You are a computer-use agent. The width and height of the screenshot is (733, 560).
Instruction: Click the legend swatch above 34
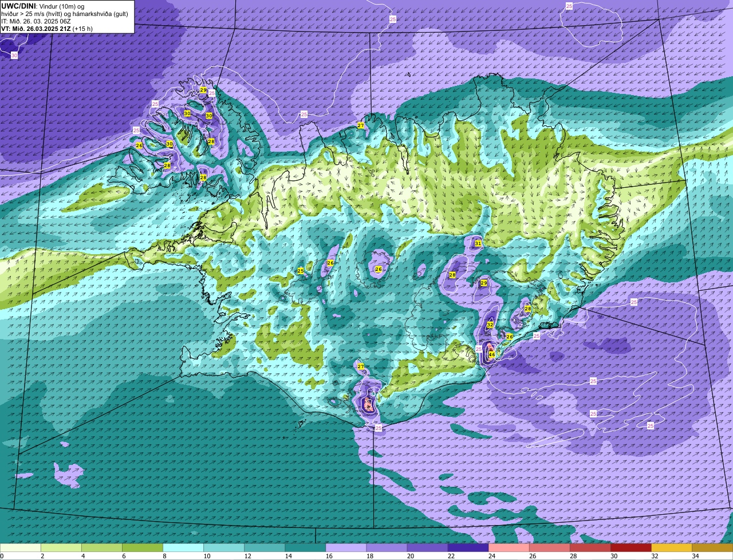(x=712, y=547)
